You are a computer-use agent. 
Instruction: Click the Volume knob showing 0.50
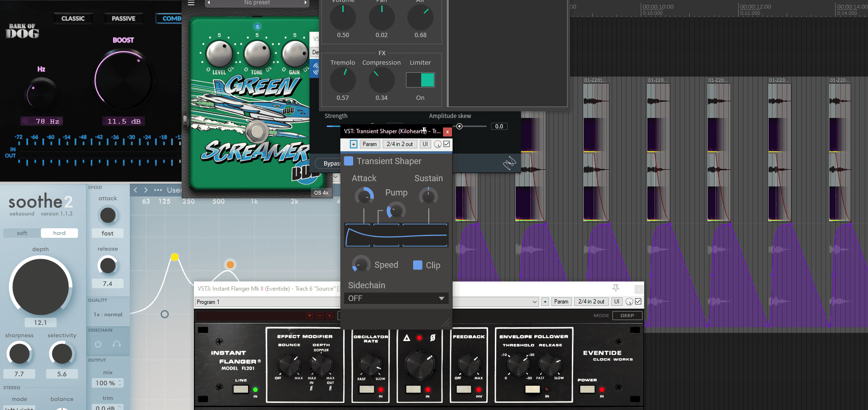click(343, 16)
